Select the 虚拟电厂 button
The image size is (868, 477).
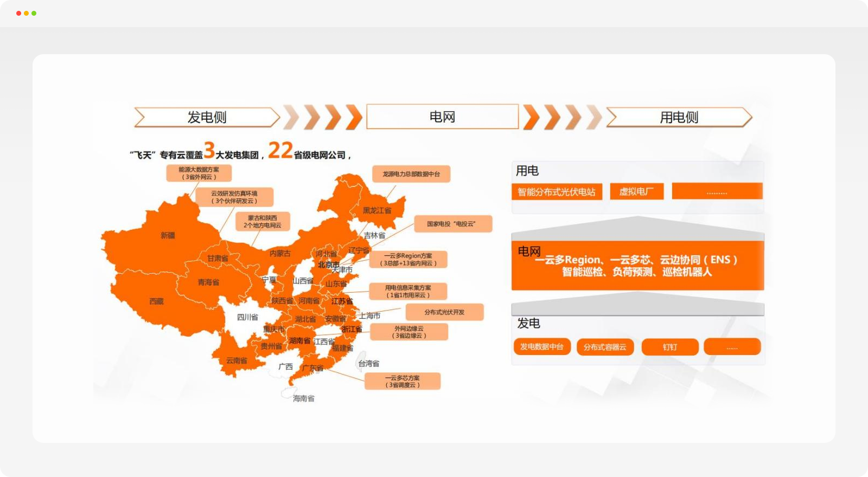[636, 191]
